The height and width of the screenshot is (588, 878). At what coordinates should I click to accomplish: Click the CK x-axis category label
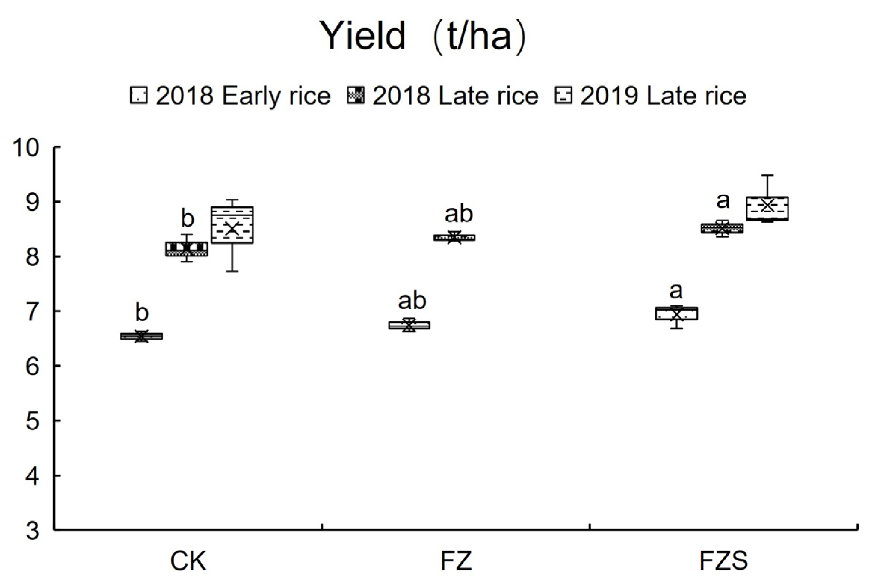188,561
